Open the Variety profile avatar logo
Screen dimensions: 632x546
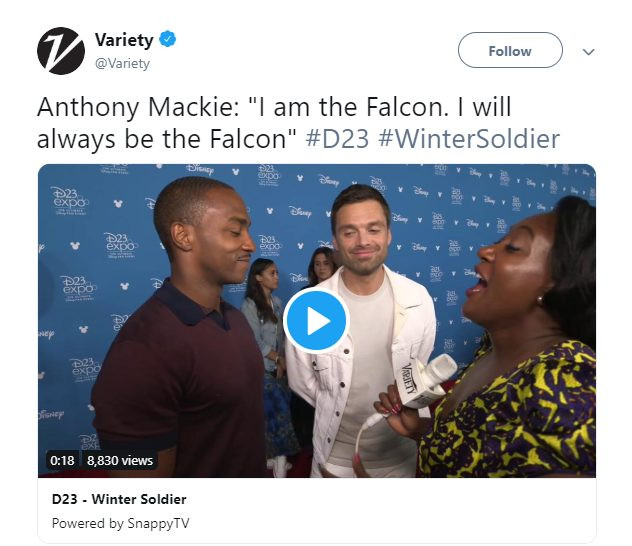(61, 51)
